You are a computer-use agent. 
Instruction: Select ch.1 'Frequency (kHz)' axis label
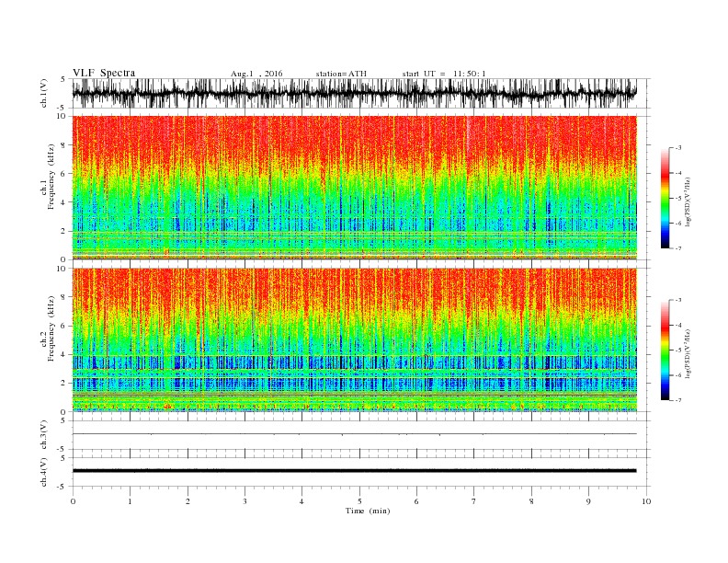[x=51, y=177]
